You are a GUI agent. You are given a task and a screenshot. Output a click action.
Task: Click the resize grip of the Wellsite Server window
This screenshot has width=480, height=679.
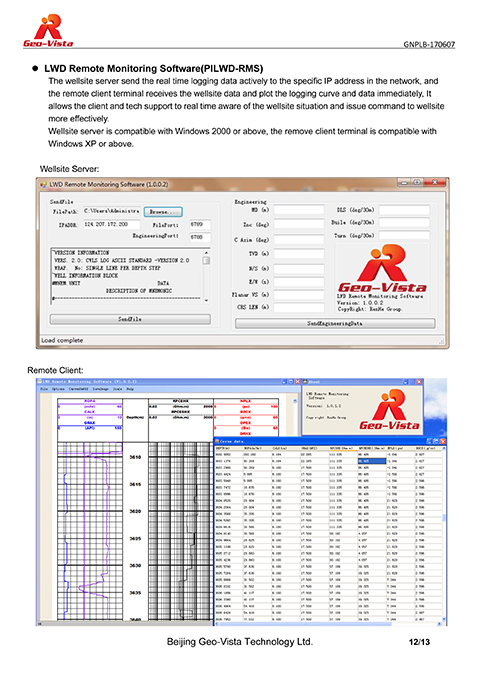click(441, 342)
